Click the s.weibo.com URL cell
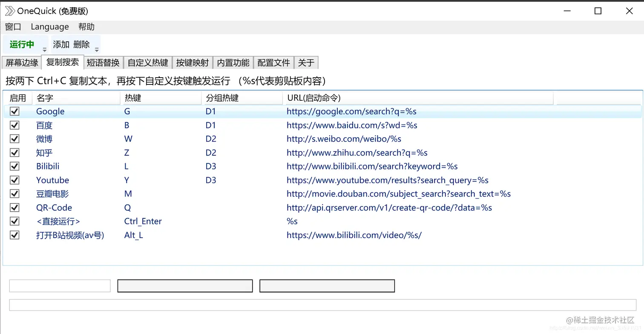644x334 pixels. tap(344, 139)
